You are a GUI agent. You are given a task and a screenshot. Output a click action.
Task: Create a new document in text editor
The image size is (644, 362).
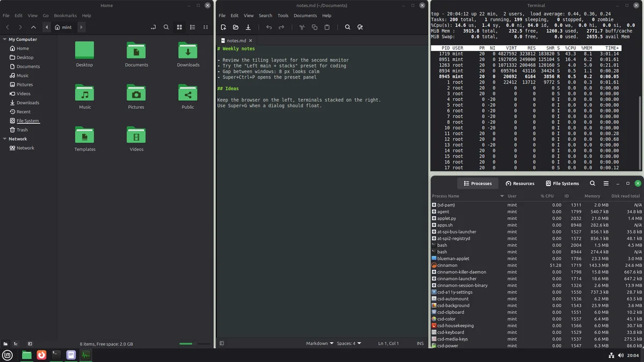[x=223, y=27]
